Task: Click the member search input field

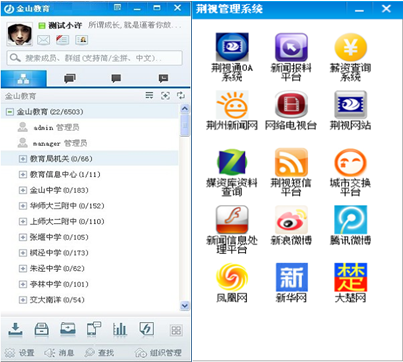Action: [94, 58]
